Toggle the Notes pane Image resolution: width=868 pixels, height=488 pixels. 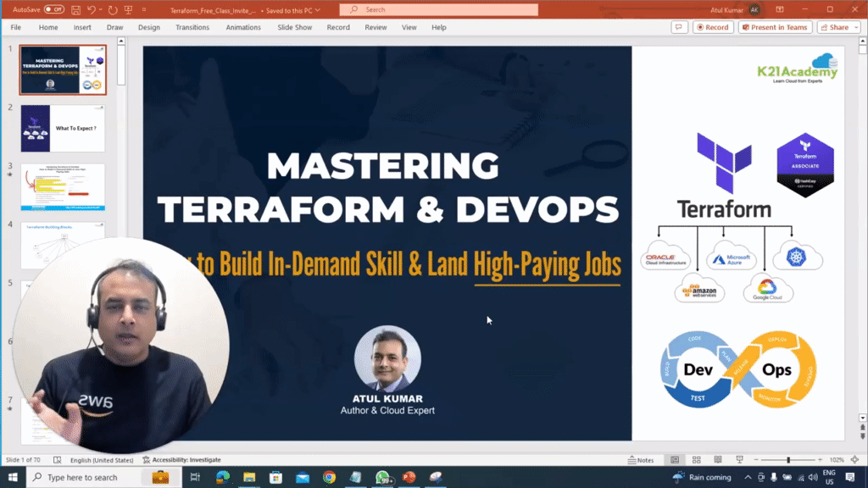tap(640, 459)
